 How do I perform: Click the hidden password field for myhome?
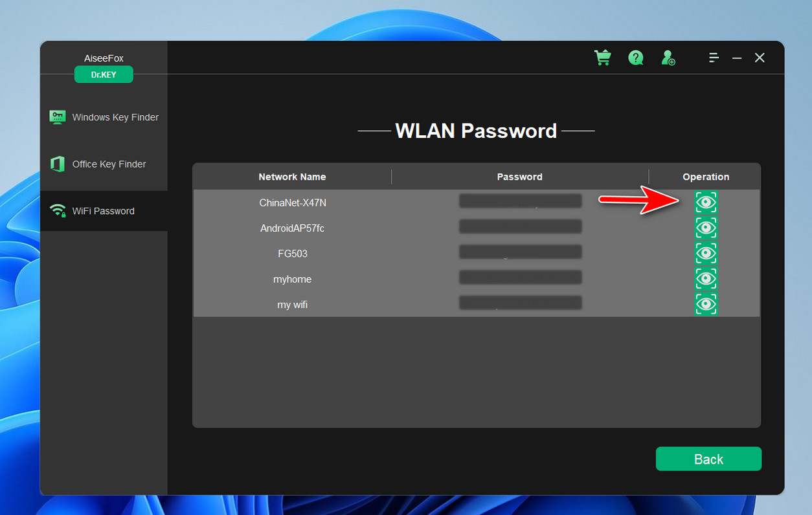click(x=521, y=278)
